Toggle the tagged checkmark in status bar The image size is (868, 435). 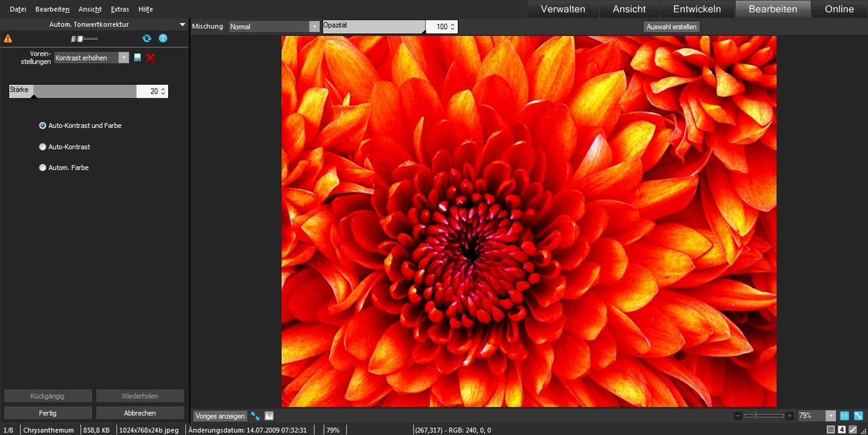853,430
